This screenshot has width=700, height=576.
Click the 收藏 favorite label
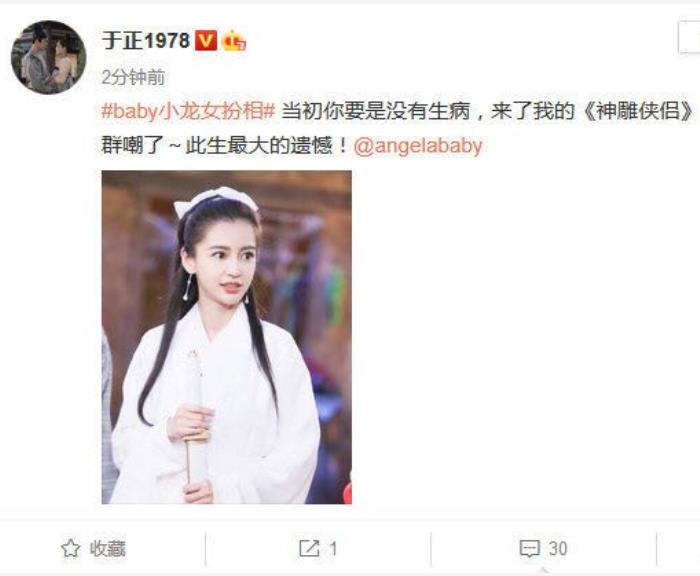click(x=108, y=548)
